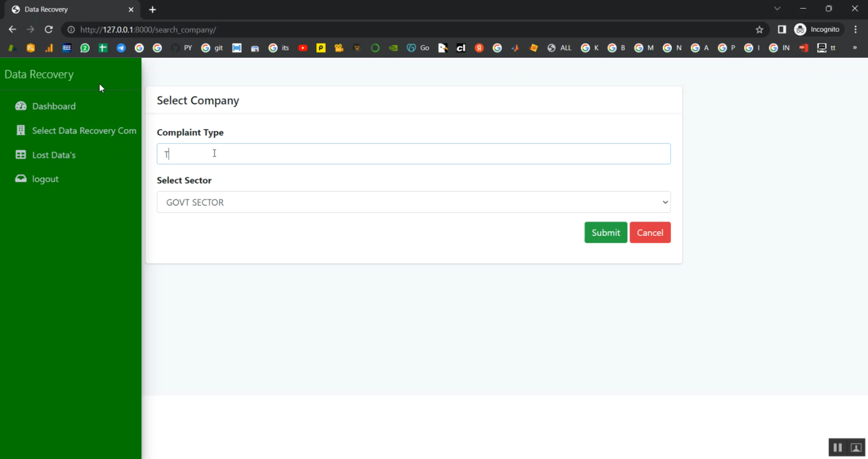Viewport: 868px width, 459px height.
Task: Open a new browser tab
Action: click(x=152, y=9)
